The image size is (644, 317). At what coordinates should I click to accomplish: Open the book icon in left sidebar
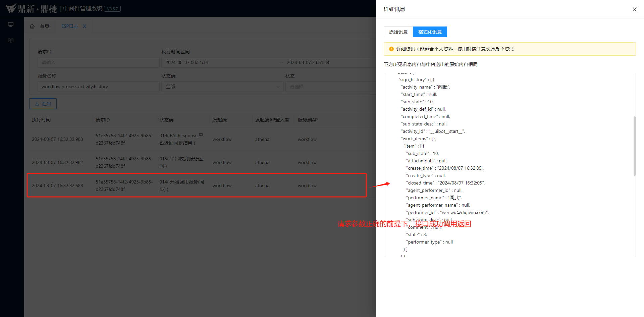[11, 41]
